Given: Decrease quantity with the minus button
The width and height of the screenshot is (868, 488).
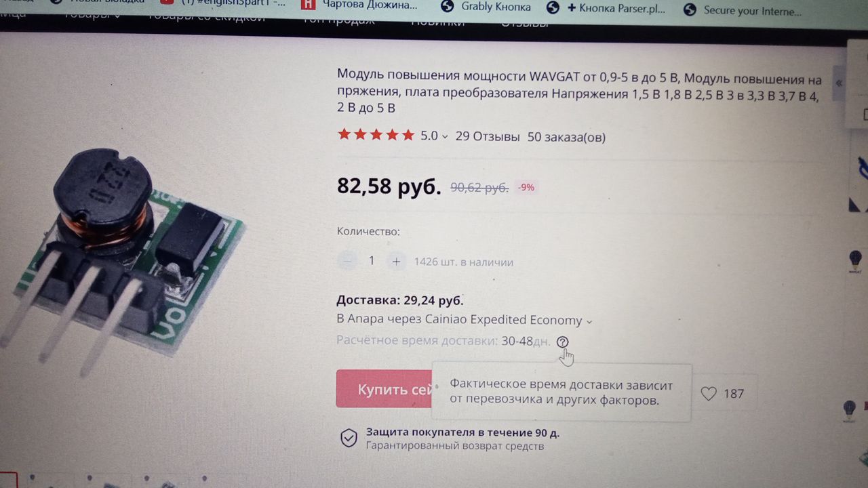Looking at the screenshot, I should tap(347, 260).
